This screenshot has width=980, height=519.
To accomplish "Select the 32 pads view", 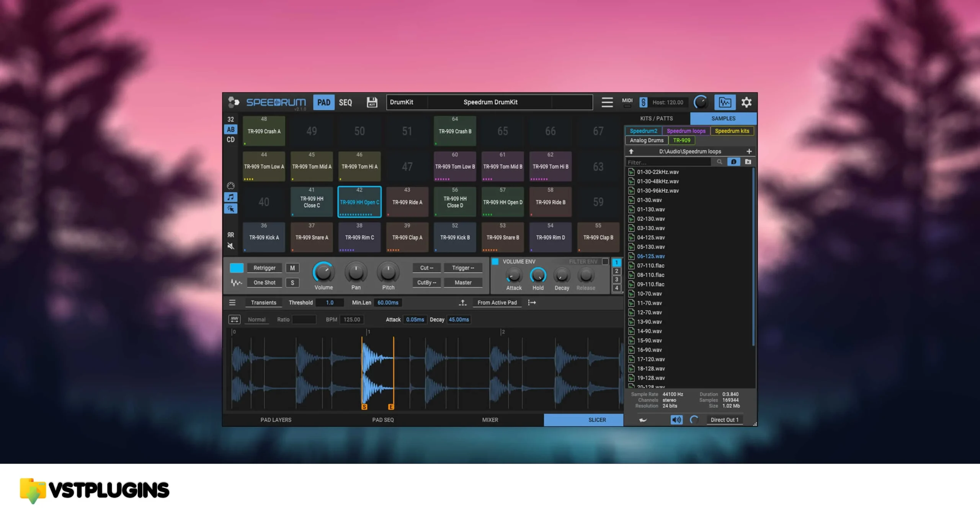I will pos(230,119).
